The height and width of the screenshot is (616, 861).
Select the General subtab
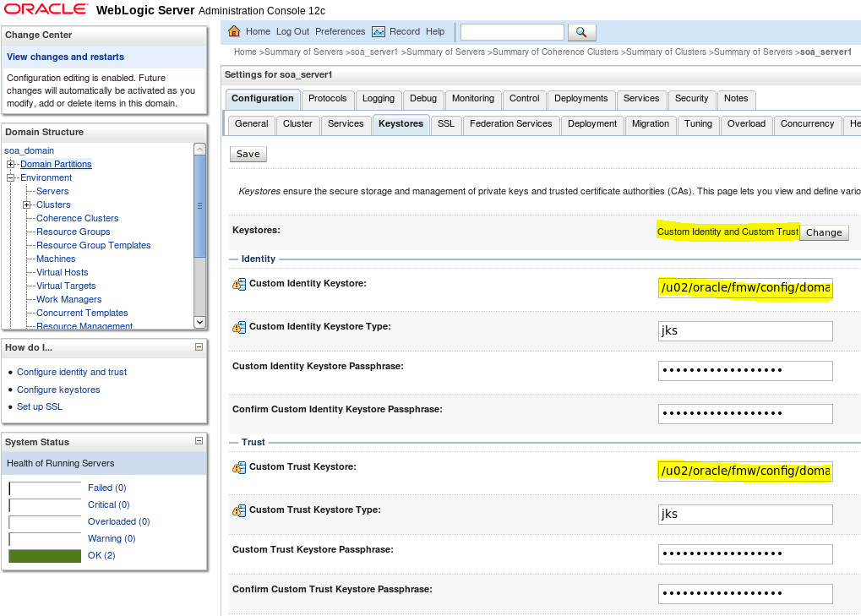tap(251, 124)
